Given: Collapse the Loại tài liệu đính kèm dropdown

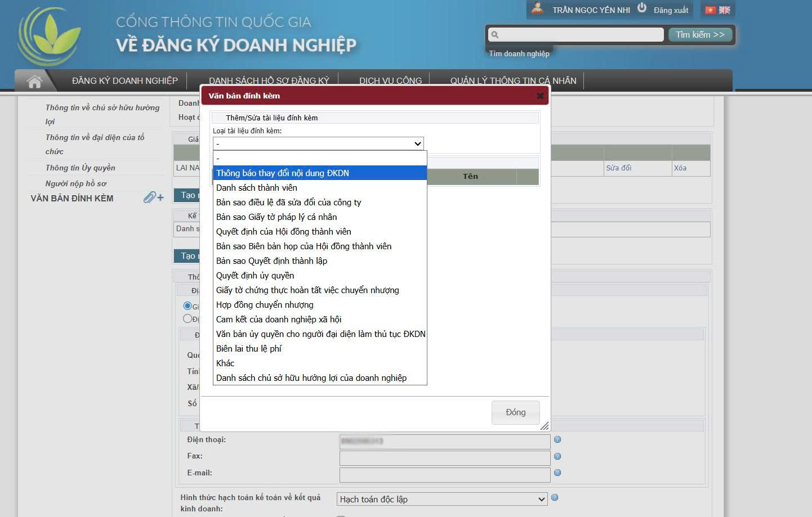Looking at the screenshot, I should 318,143.
